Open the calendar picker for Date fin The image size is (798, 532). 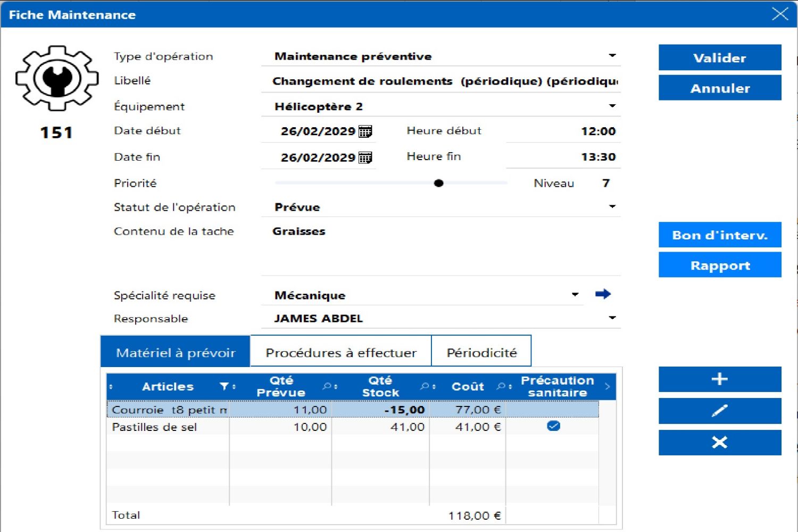[x=365, y=157]
